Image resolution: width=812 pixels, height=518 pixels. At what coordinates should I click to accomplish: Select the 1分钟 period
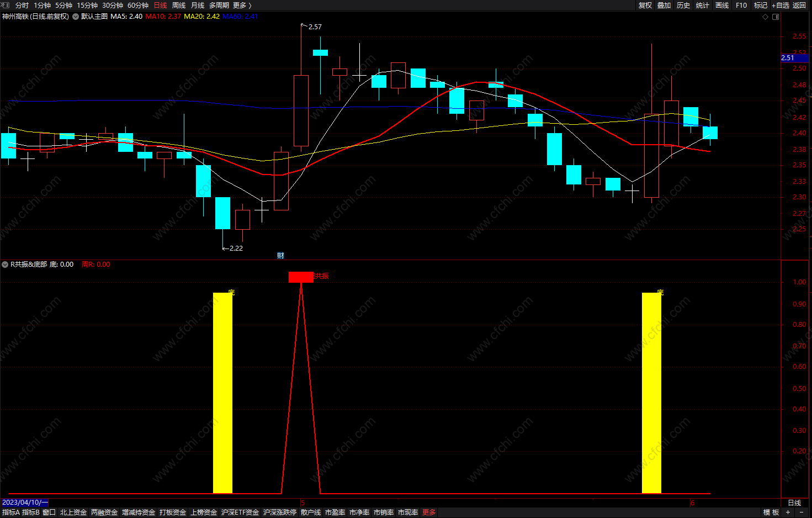pos(42,5)
